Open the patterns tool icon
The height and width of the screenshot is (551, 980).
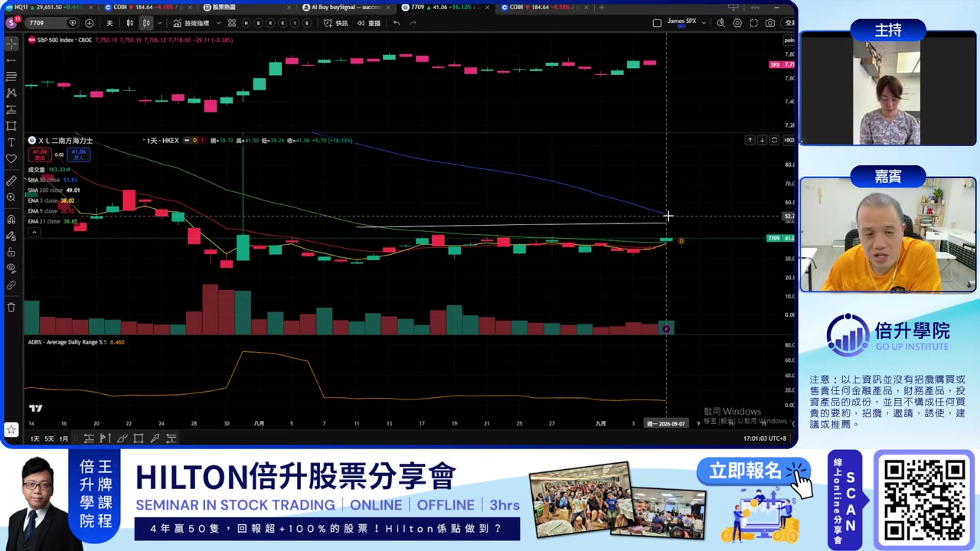[x=11, y=93]
